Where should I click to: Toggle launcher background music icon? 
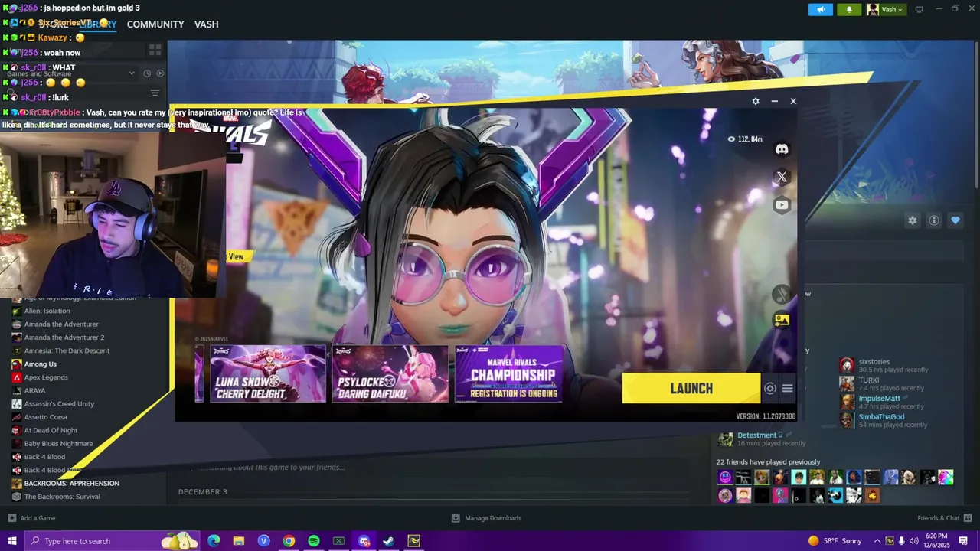click(781, 294)
